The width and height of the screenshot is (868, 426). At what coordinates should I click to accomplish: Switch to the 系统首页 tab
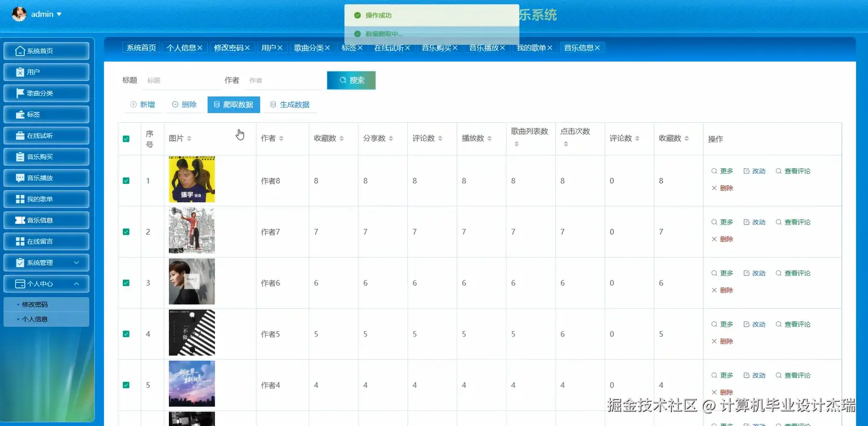(141, 48)
